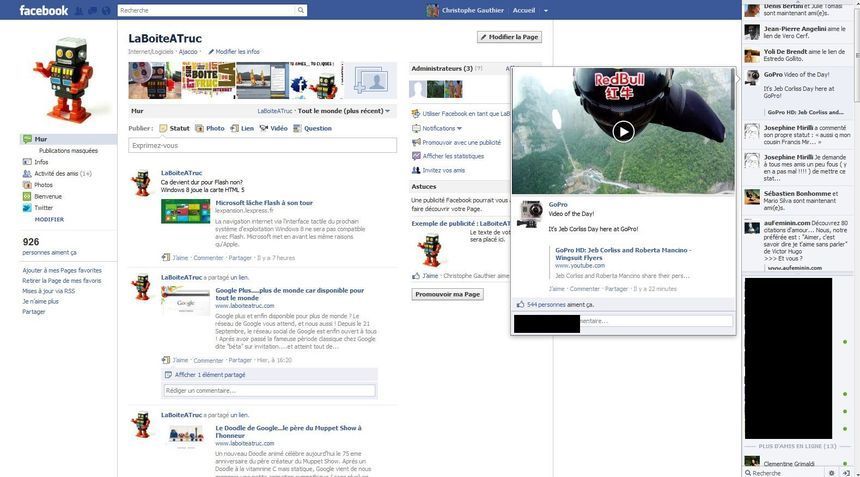Click J'aime on Microsoft Flash post
Screen dimensions: 860x477
180,258
